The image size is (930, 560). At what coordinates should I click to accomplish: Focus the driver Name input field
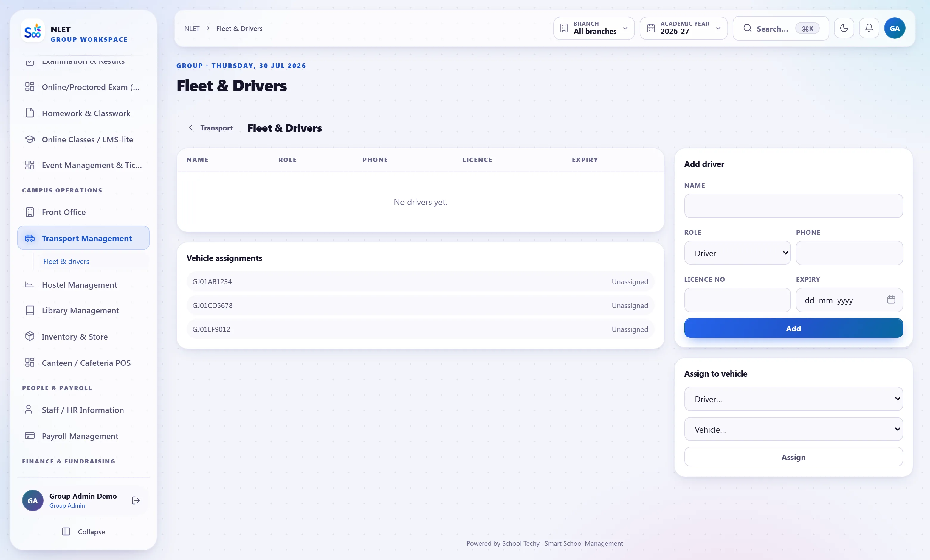[793, 206]
